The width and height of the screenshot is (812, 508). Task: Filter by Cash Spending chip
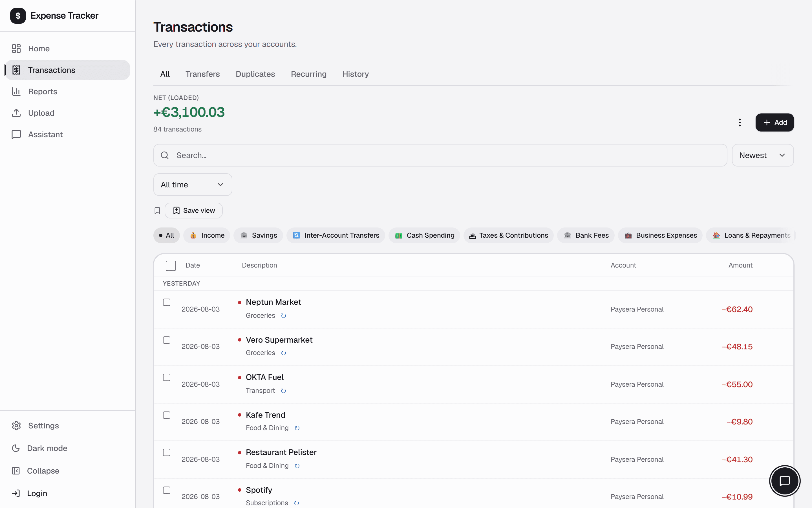click(424, 236)
